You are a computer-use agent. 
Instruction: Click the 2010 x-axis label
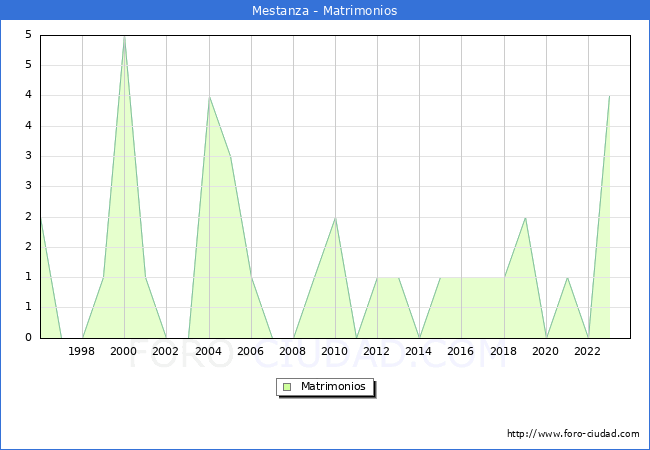point(335,351)
